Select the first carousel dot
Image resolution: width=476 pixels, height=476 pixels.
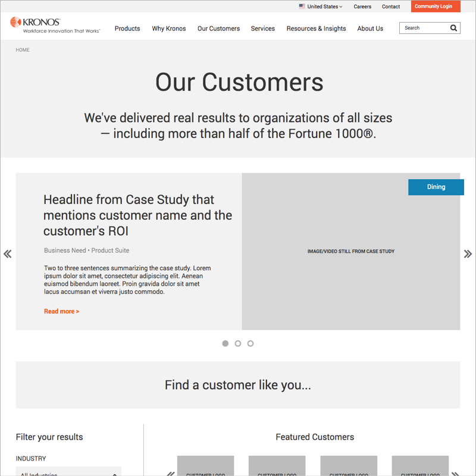226,343
